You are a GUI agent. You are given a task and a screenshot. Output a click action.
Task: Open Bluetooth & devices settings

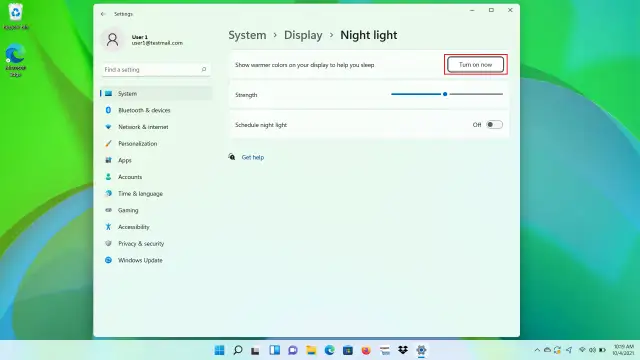(x=156, y=110)
